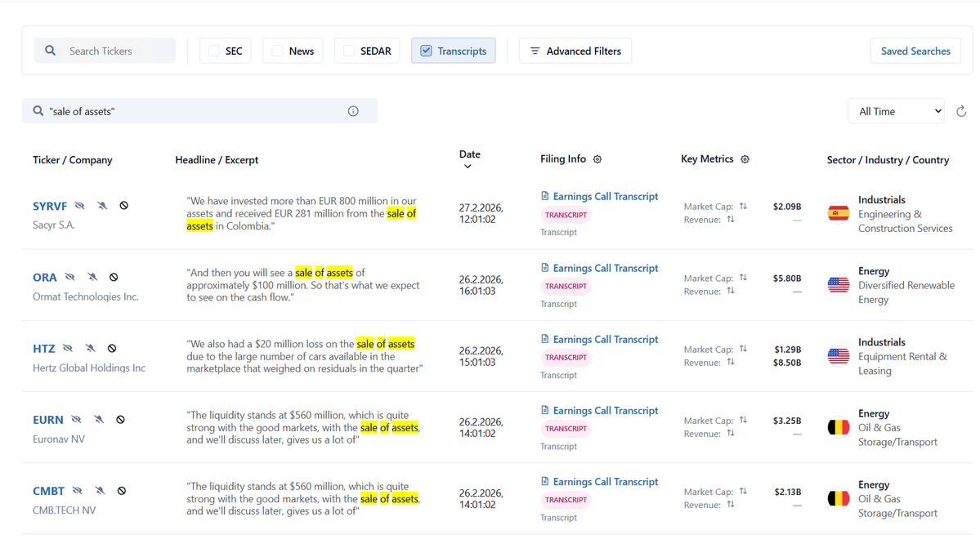Sort SYRVF Revenue arrows
980x544 pixels.
pyautogui.click(x=731, y=219)
